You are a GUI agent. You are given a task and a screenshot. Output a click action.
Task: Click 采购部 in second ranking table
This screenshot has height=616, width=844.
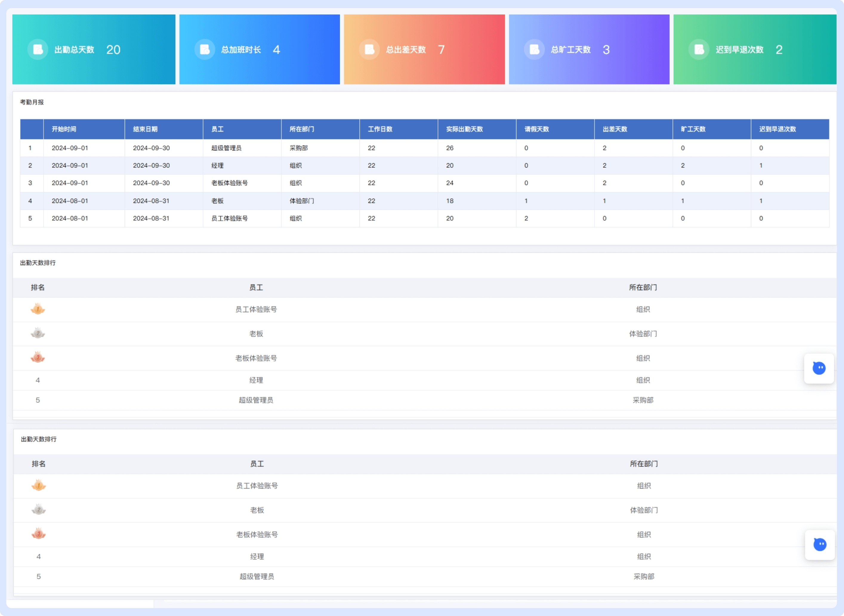point(644,577)
